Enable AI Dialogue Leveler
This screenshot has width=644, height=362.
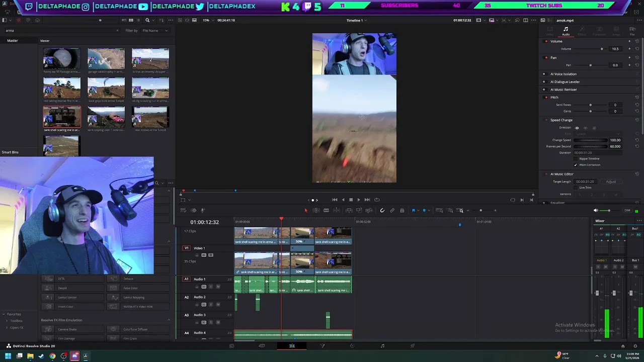[544, 81]
